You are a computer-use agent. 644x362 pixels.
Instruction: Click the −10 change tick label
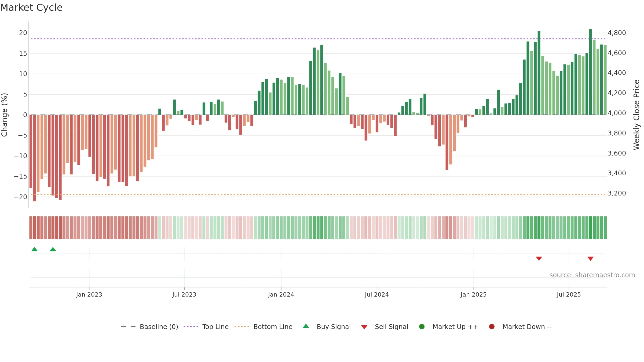click(x=21, y=156)
